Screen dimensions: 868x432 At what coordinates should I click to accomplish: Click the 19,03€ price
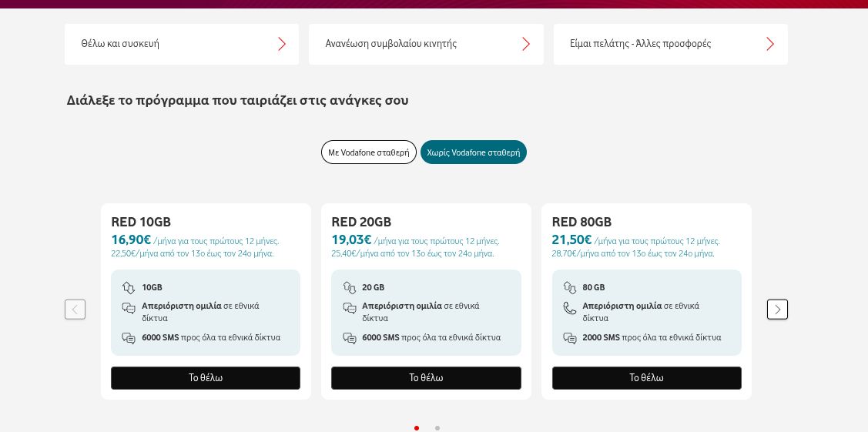(351, 240)
